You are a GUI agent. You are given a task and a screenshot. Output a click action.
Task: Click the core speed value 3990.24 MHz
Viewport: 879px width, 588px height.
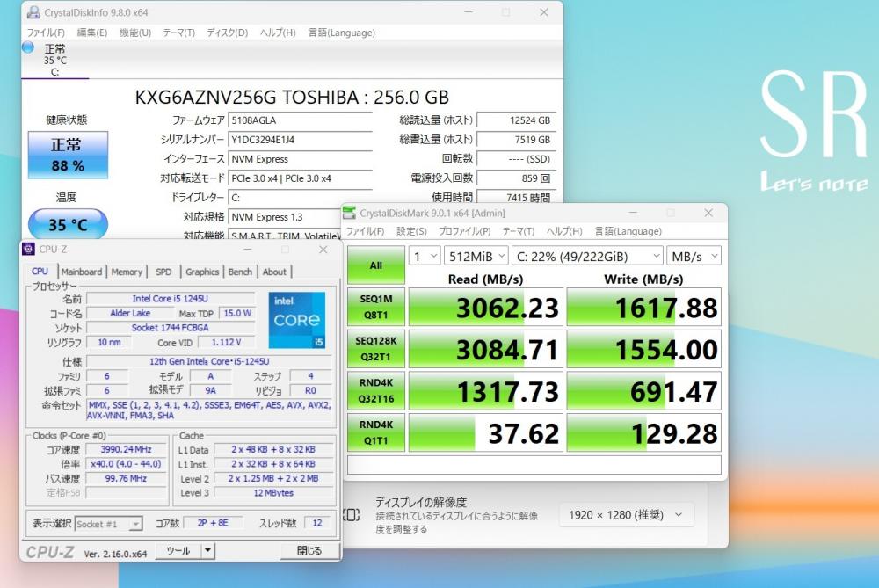tap(126, 449)
